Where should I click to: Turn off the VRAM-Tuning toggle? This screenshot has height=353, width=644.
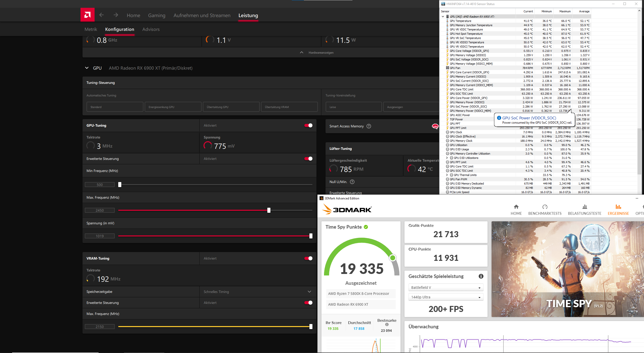point(308,258)
